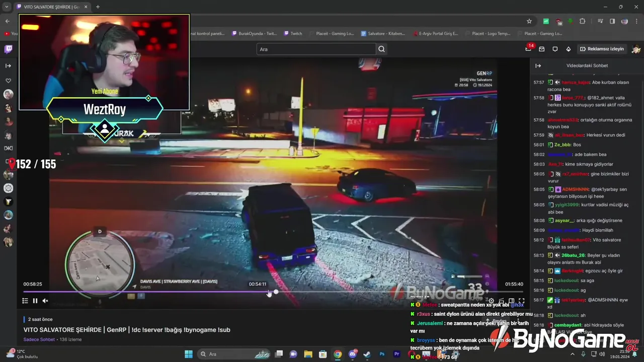Open the Get Bits diamond icon

[569, 49]
